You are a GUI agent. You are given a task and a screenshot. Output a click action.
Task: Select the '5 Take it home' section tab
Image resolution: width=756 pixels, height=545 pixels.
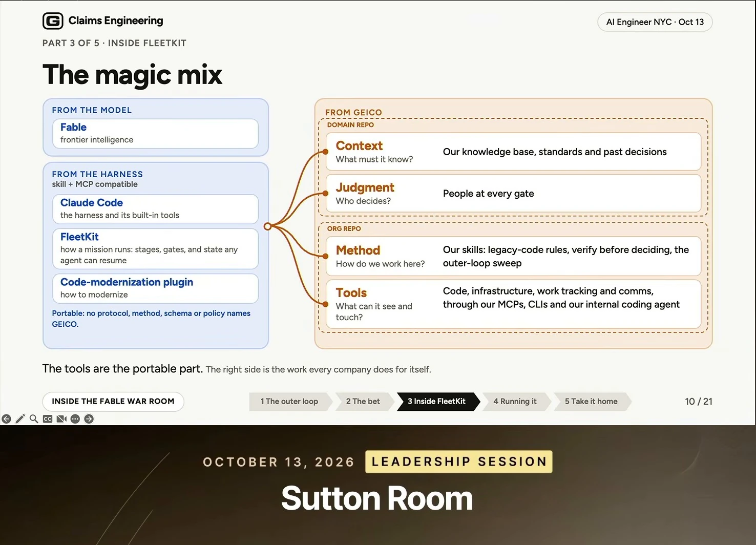(x=592, y=402)
